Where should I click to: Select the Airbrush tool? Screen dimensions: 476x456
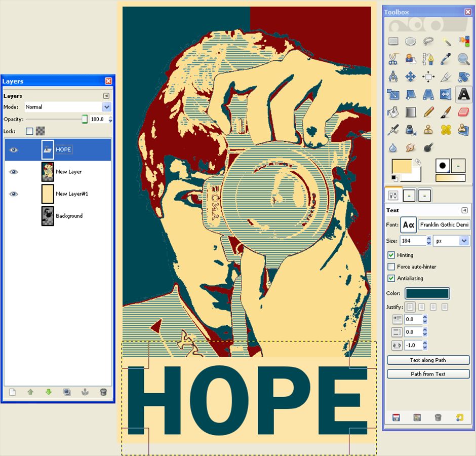coord(393,130)
